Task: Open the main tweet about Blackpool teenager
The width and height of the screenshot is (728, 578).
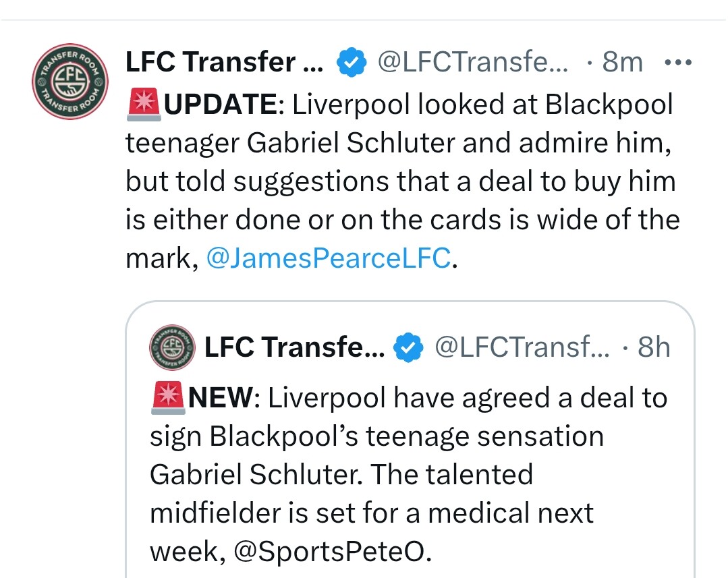Action: 403,181
